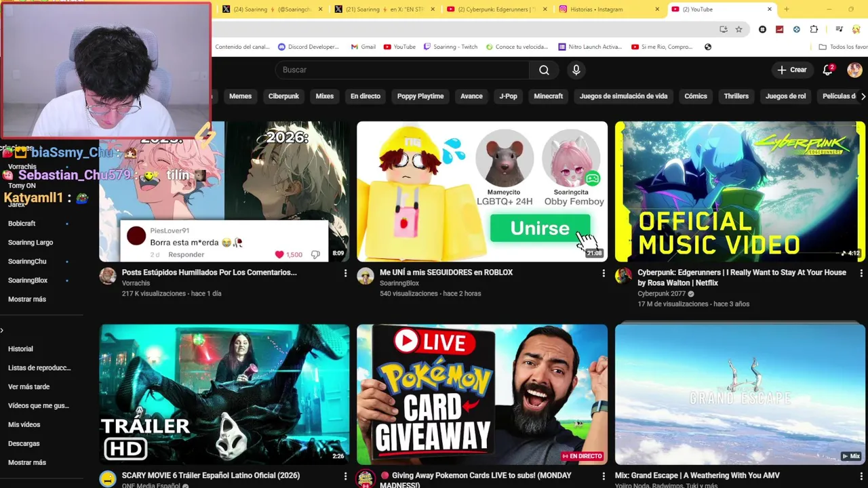Screen dimensions: 868x488
Task: Click the install app icon in address bar
Action: [x=724, y=29]
